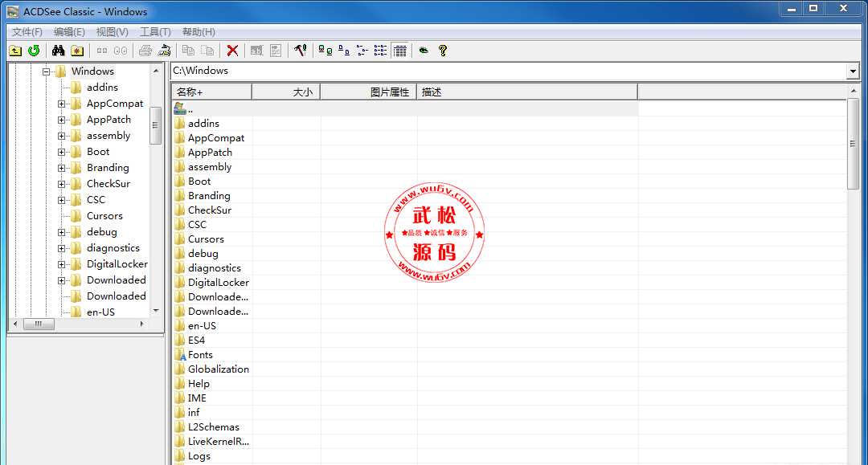The width and height of the screenshot is (868, 465).
Task: Click the C:\Windows path field
Action: click(x=509, y=71)
